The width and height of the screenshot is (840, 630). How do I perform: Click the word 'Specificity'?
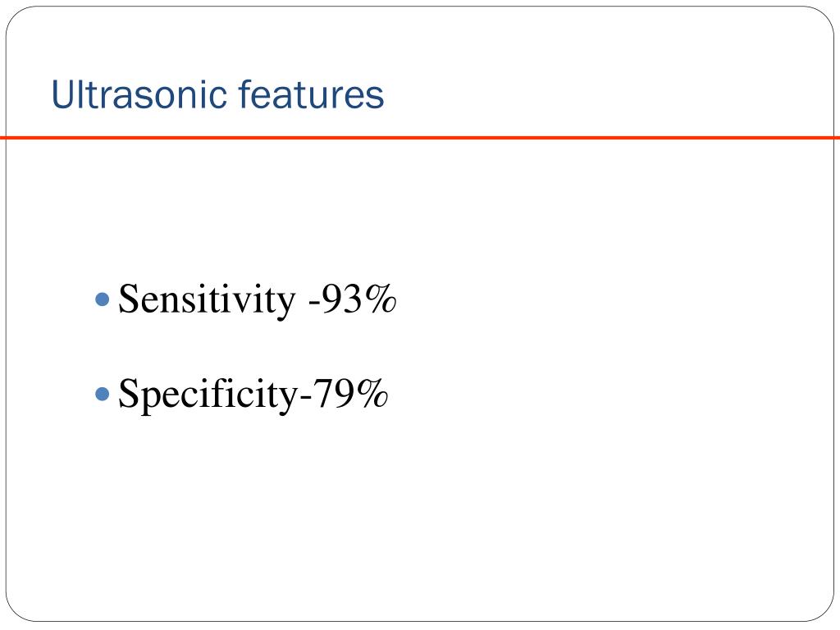click(208, 395)
